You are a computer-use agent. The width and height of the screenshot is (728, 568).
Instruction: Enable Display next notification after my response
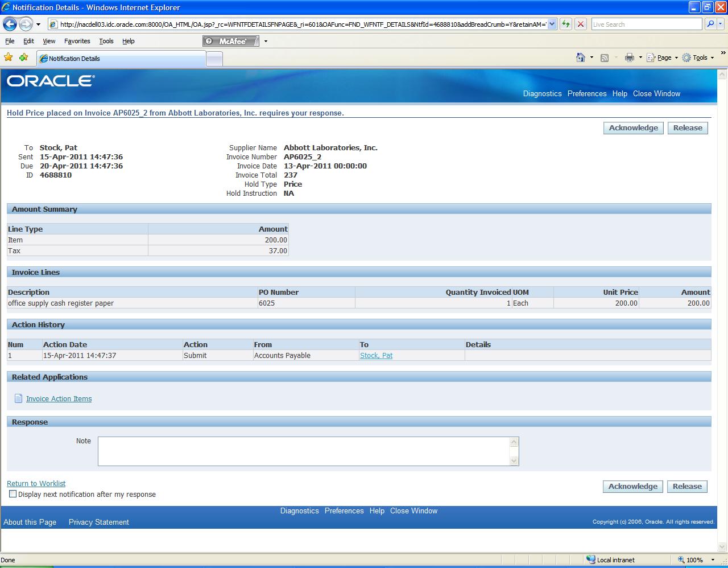coord(13,494)
